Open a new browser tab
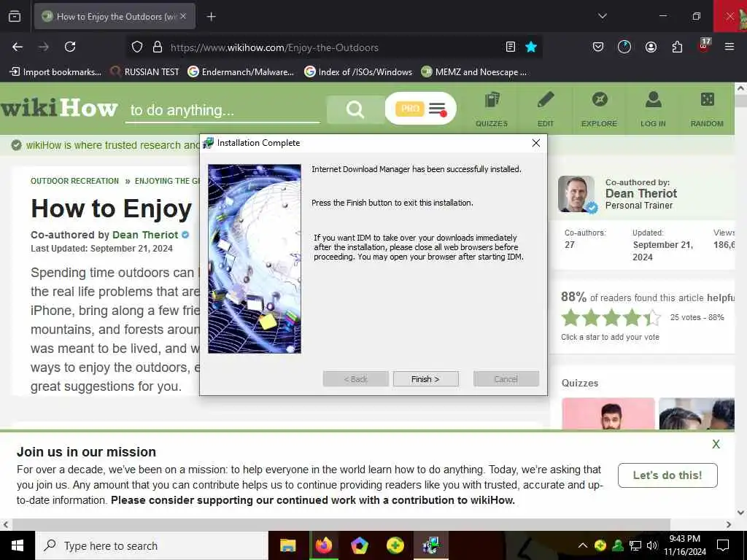The image size is (747, 560). [211, 17]
